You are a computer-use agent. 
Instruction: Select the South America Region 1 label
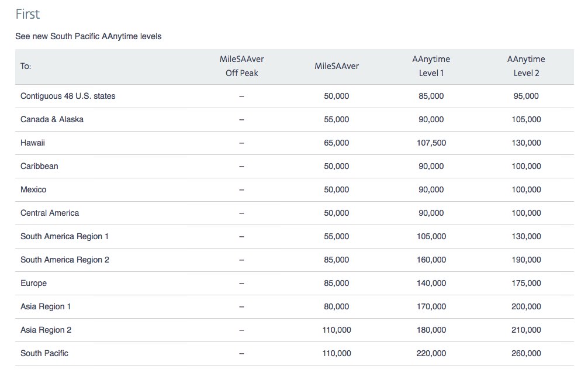pos(64,236)
